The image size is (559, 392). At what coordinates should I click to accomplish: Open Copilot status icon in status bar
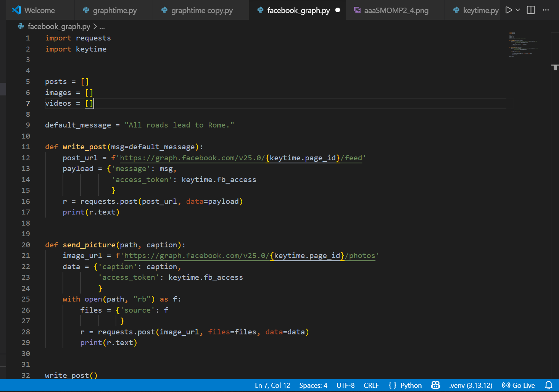tap(435, 386)
